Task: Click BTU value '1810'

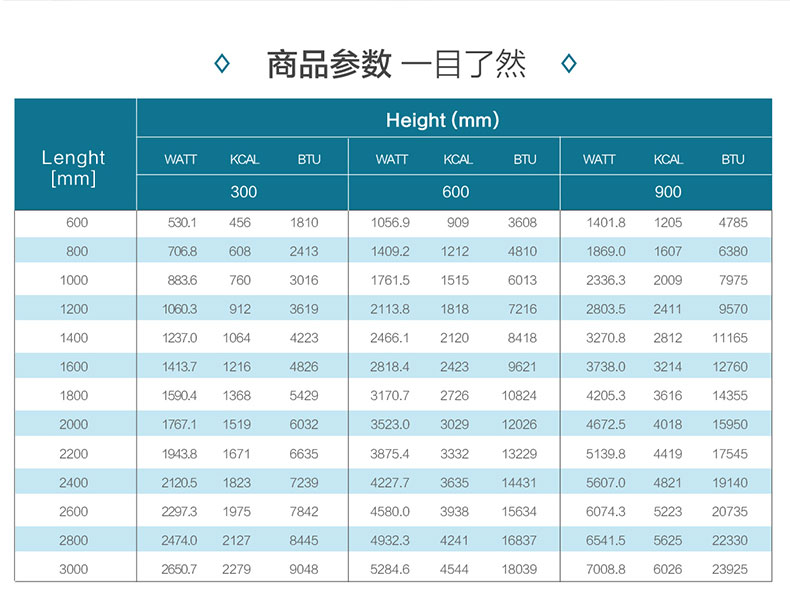Action: pyautogui.click(x=304, y=223)
